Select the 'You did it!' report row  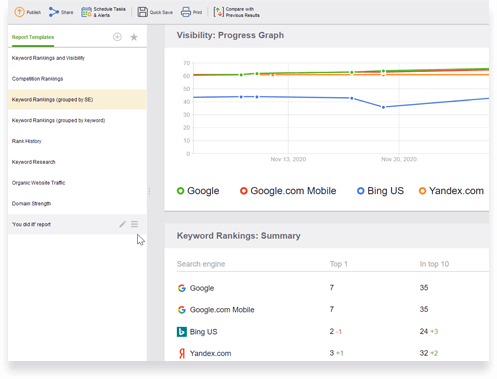coord(77,224)
